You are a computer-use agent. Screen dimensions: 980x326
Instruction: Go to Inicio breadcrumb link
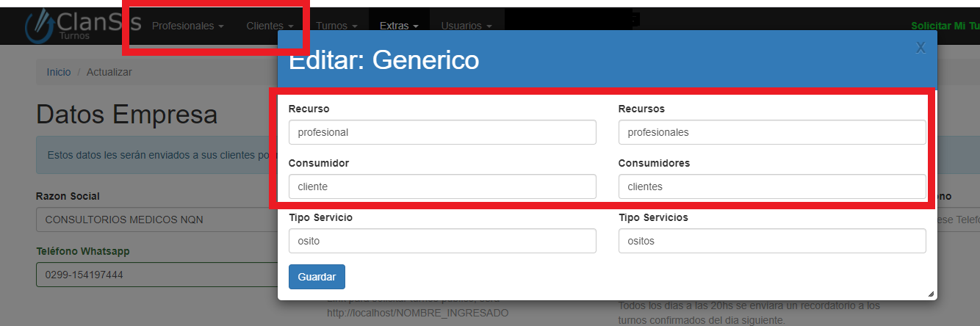(x=59, y=72)
